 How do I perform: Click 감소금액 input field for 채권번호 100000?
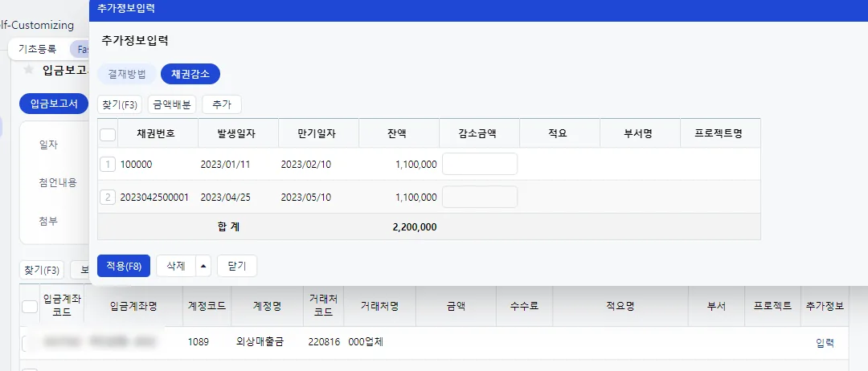tap(480, 164)
